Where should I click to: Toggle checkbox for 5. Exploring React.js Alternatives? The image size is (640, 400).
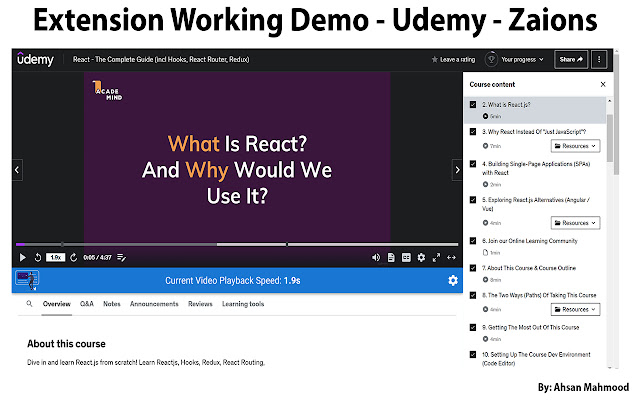coord(473,200)
